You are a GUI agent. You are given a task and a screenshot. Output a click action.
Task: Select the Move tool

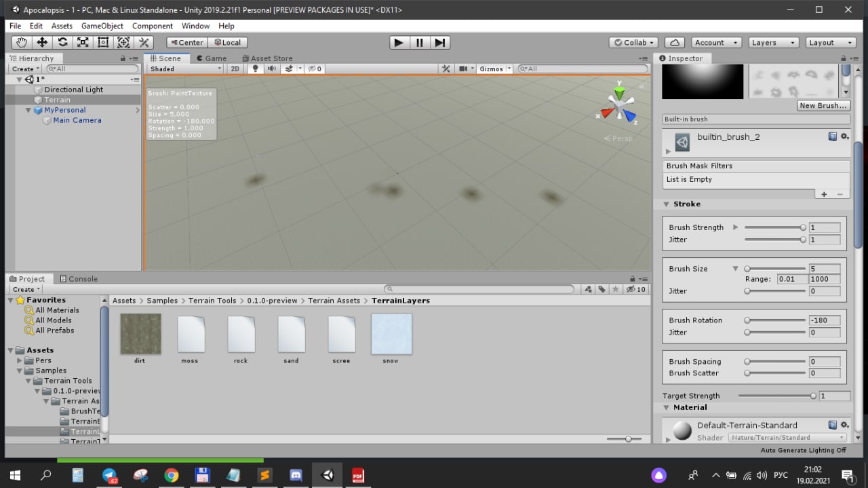click(42, 42)
